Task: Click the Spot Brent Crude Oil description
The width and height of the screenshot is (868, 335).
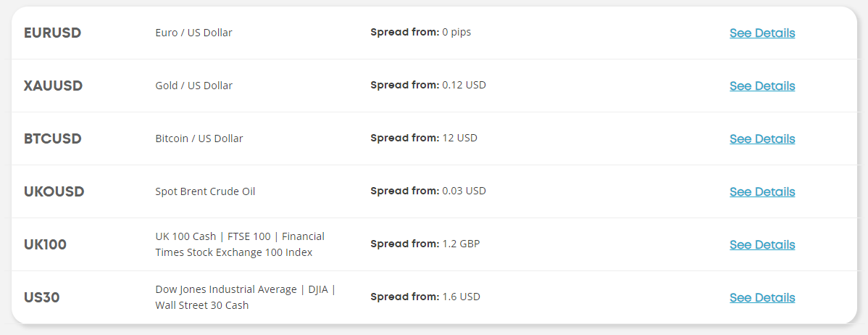Action: [205, 191]
